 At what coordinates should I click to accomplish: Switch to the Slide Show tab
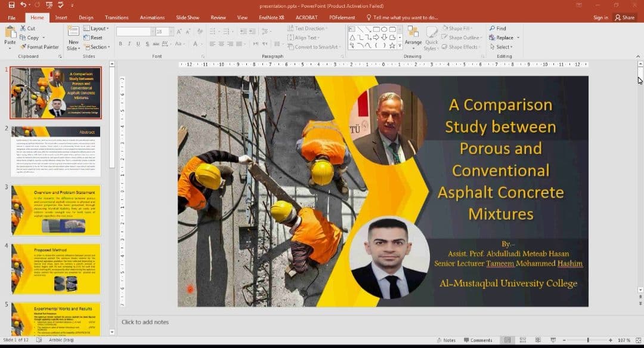point(188,18)
